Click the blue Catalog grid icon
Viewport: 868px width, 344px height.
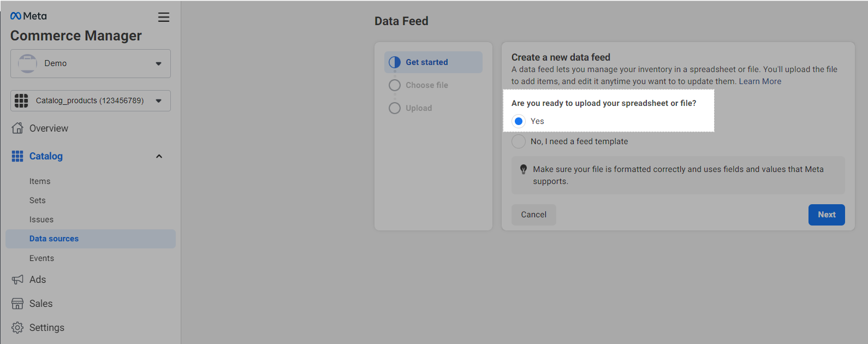(x=17, y=156)
